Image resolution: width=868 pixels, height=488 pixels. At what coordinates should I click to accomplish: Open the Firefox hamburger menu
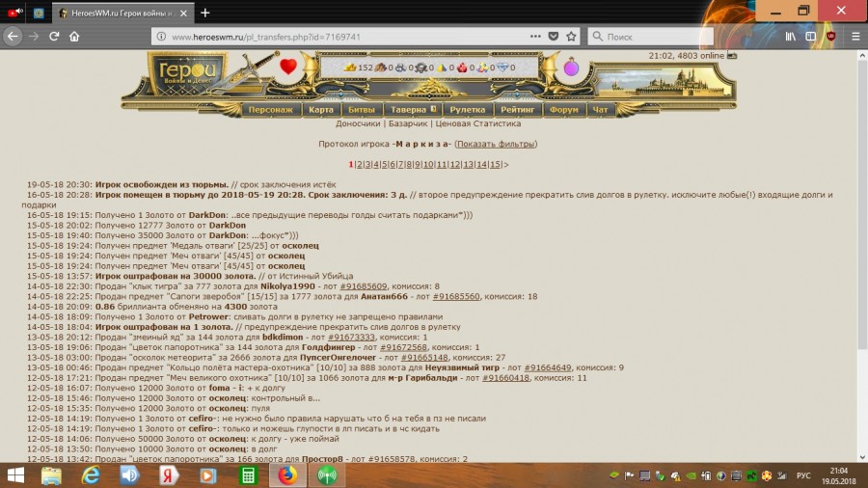[x=853, y=37]
